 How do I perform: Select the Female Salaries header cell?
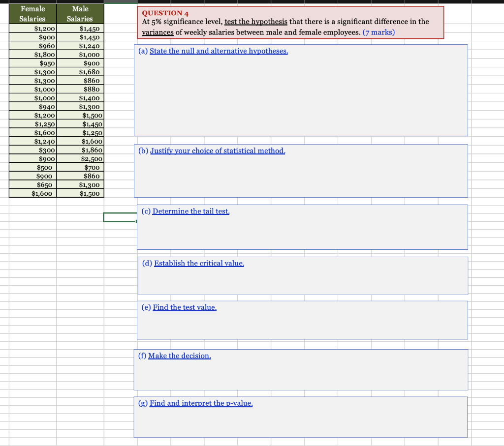pos(32,12)
